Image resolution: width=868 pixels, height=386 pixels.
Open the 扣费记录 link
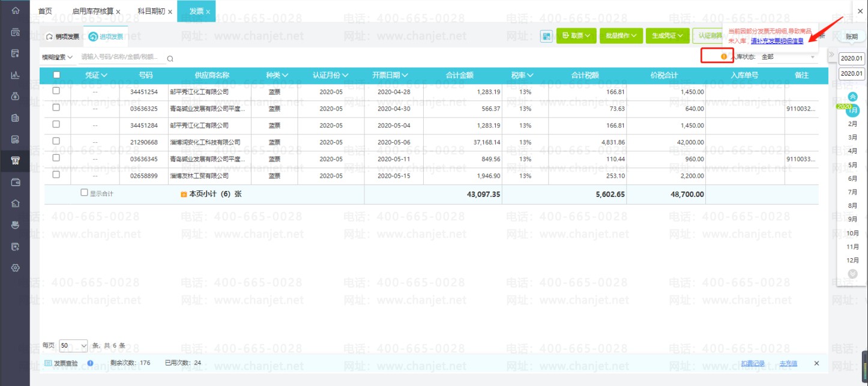click(x=753, y=363)
